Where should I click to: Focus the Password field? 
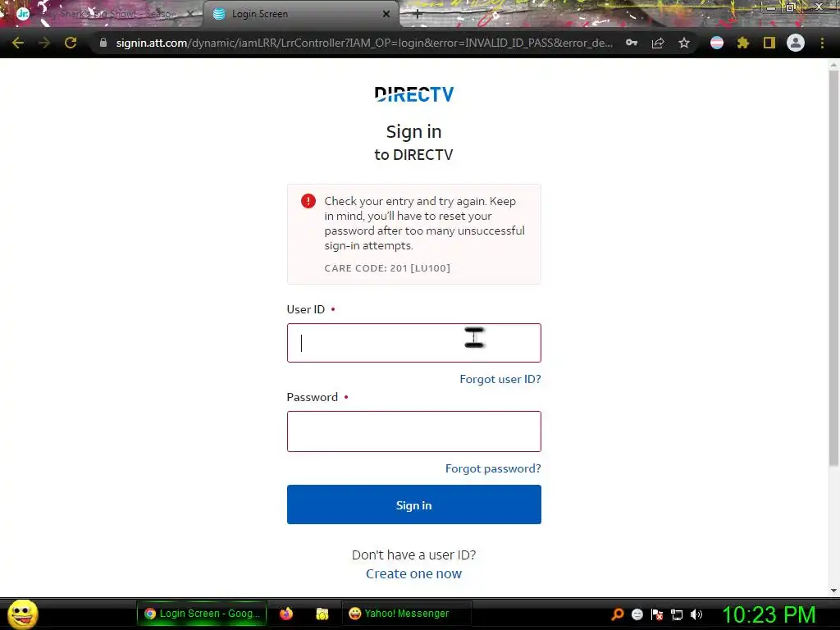click(x=414, y=431)
